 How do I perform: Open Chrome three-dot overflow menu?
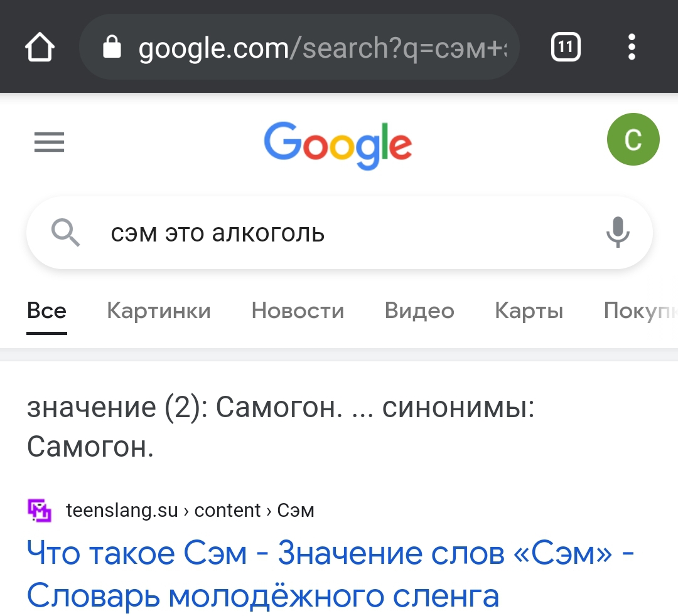[x=632, y=47]
